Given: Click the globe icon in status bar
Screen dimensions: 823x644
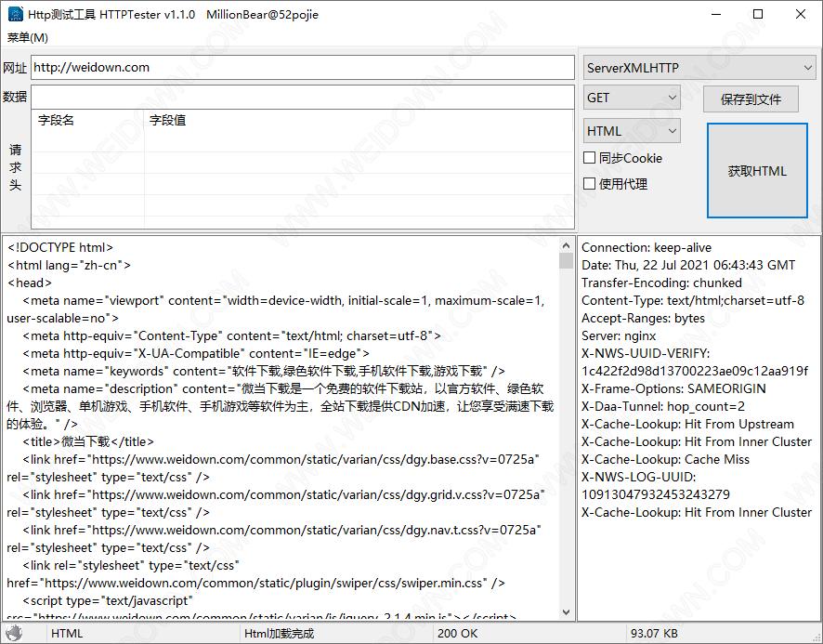Looking at the screenshot, I should (14, 634).
